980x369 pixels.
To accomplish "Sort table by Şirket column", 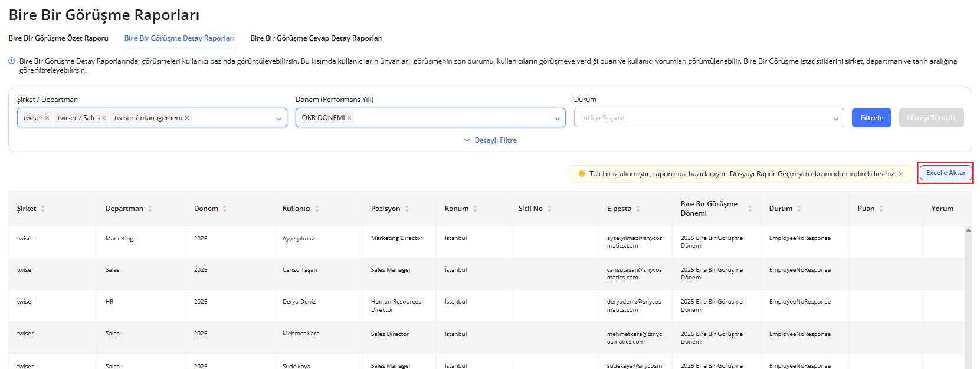I will coord(42,209).
